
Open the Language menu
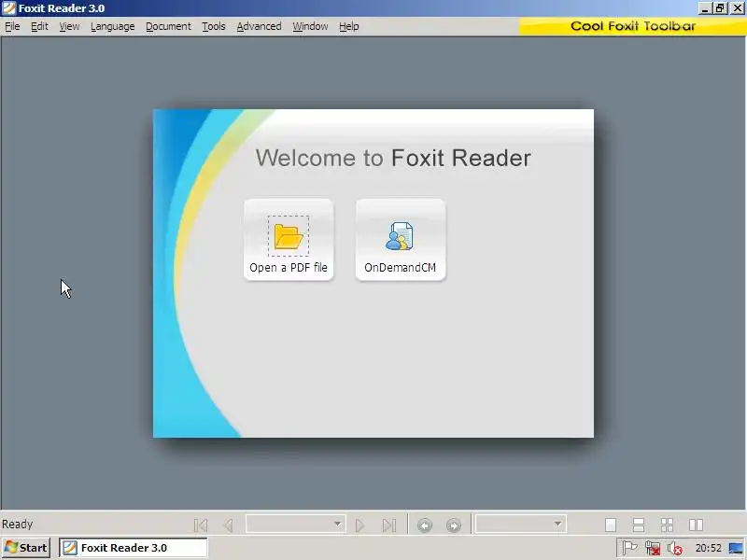point(112,27)
